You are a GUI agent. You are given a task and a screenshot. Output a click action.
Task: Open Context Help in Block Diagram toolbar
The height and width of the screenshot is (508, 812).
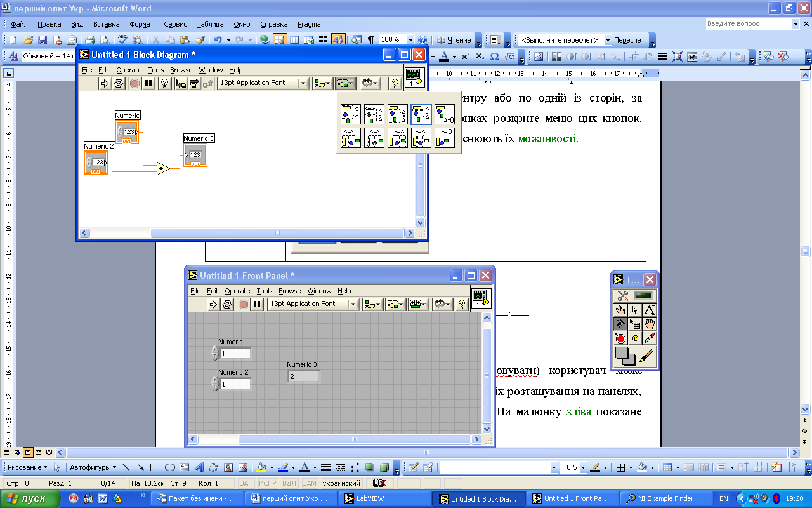pyautogui.click(x=395, y=83)
